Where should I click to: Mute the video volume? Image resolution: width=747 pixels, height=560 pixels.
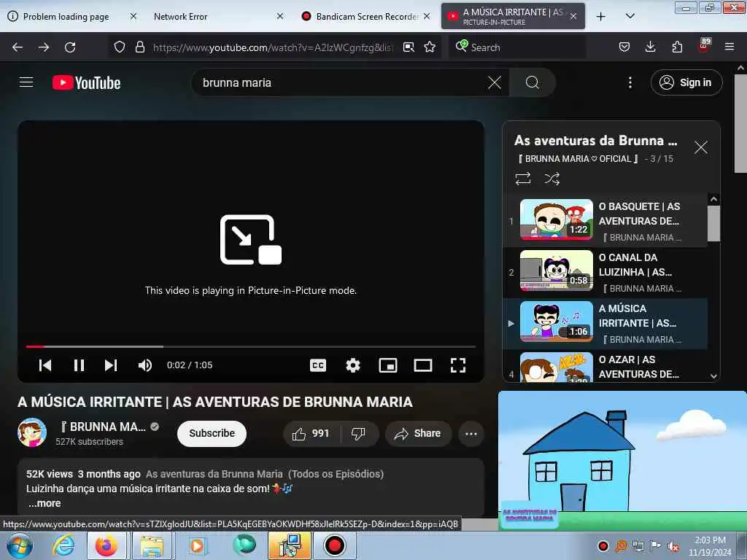coord(145,365)
